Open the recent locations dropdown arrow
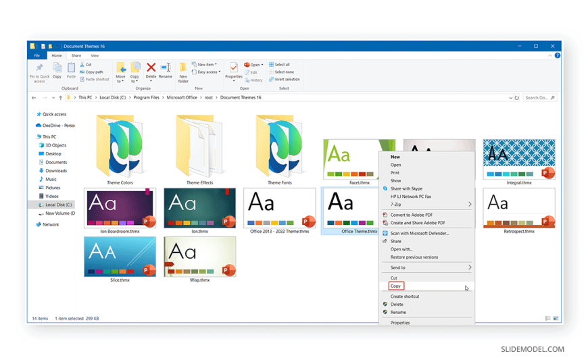The height and width of the screenshot is (364, 588). coord(53,98)
